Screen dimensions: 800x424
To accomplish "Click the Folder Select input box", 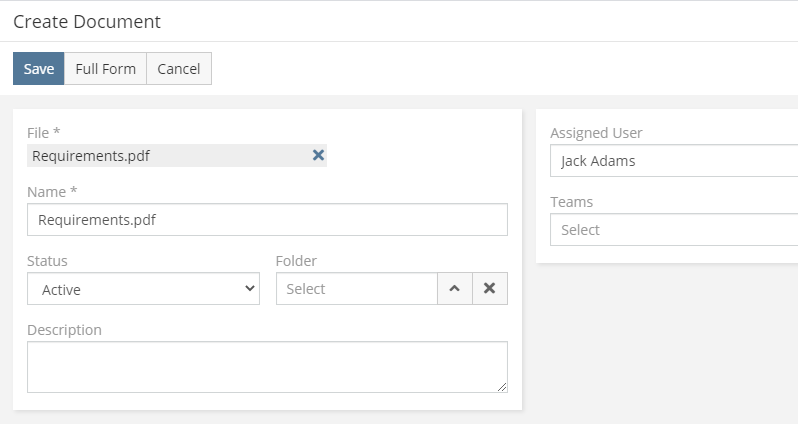I will point(357,289).
